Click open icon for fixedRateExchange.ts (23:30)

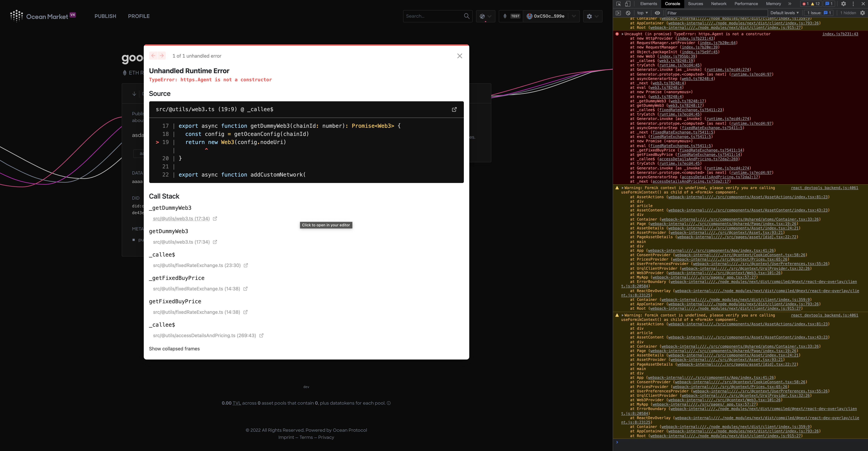(x=246, y=265)
